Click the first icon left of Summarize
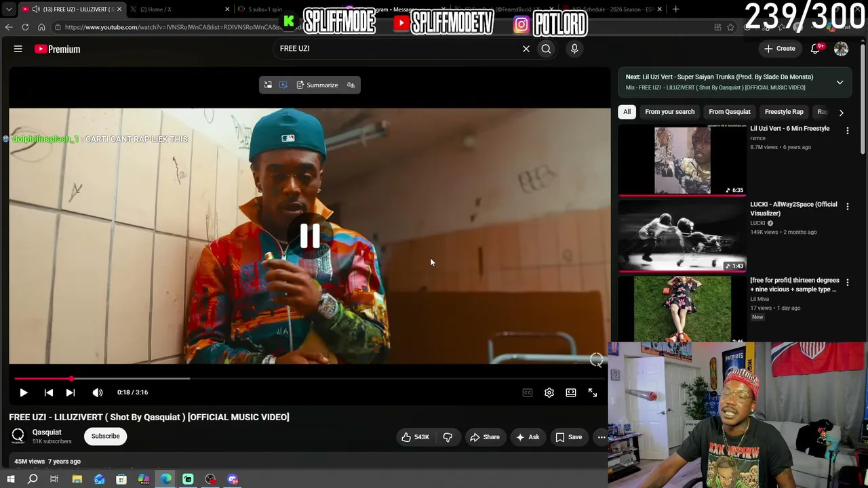The image size is (868, 488). click(x=268, y=85)
